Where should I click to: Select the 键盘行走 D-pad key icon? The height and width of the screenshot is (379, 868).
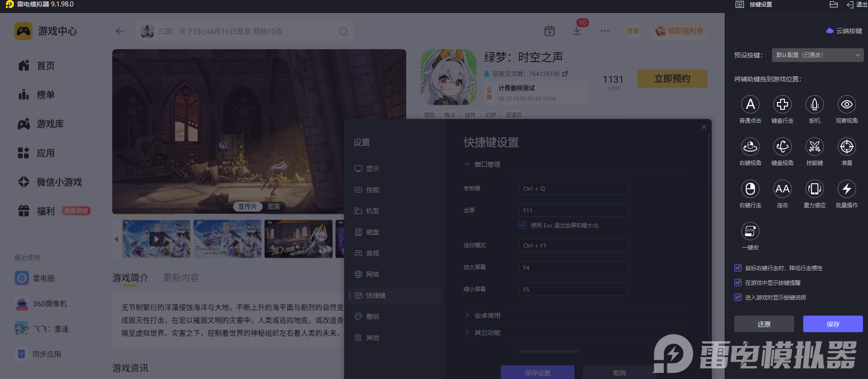pyautogui.click(x=783, y=104)
